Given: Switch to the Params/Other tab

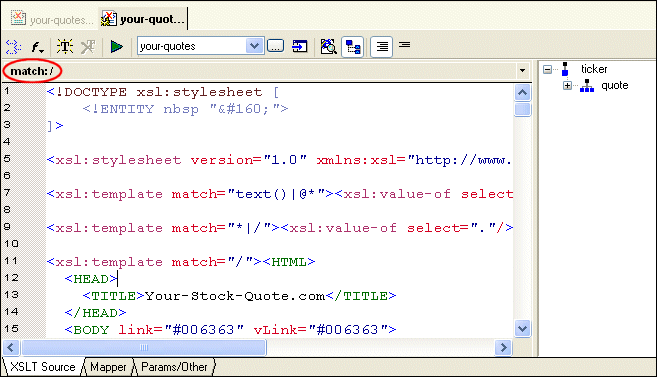Looking at the screenshot, I should [174, 367].
